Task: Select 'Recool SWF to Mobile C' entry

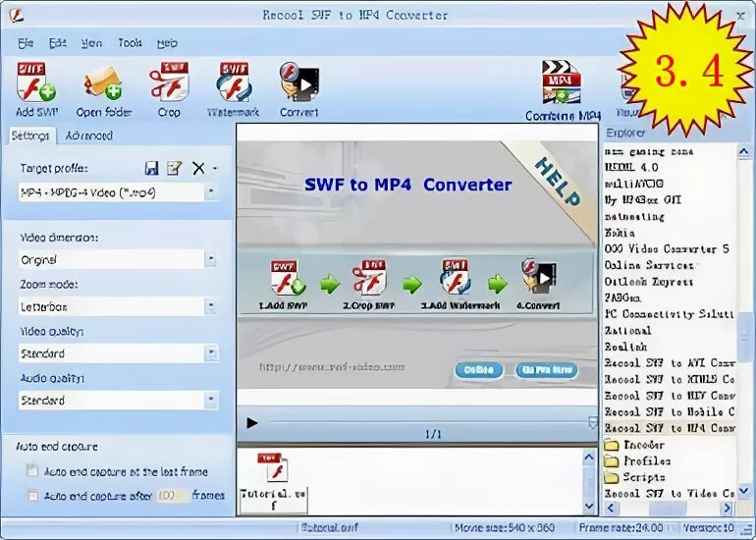Action: (x=670, y=412)
